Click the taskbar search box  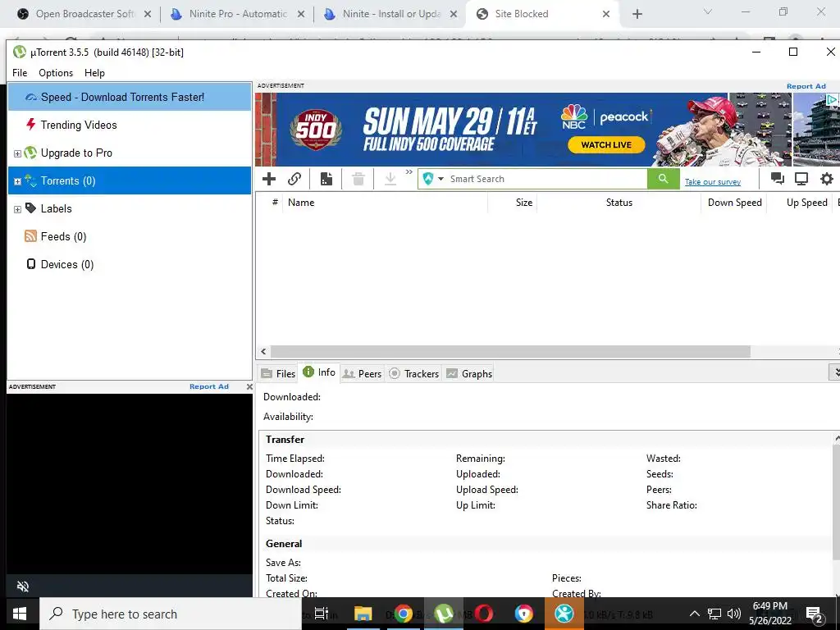171,614
